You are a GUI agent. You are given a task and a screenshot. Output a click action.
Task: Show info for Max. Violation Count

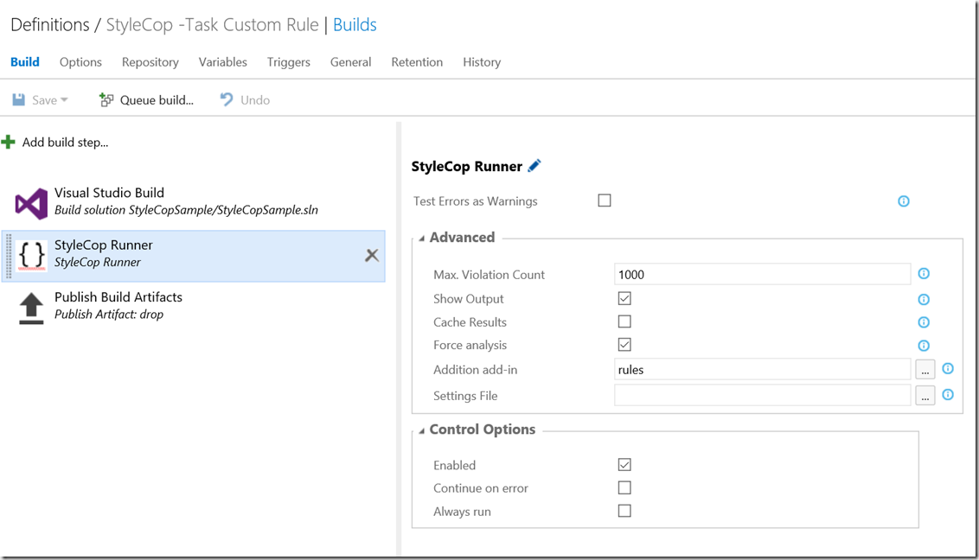click(924, 274)
